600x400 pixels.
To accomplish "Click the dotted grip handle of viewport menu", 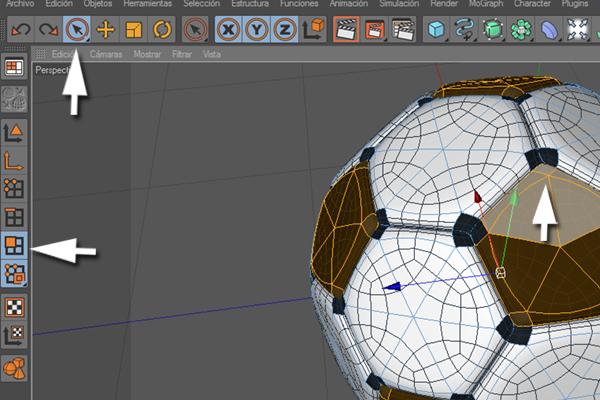I will (40, 54).
